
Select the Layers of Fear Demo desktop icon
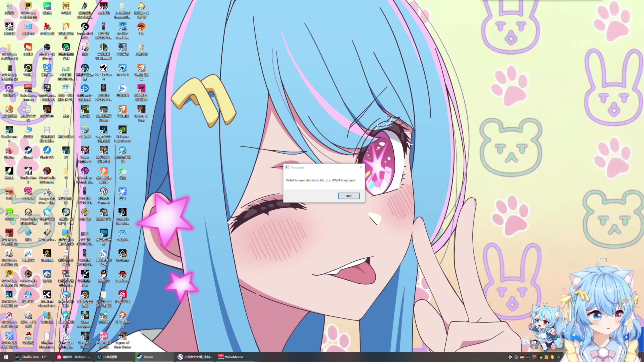click(123, 340)
